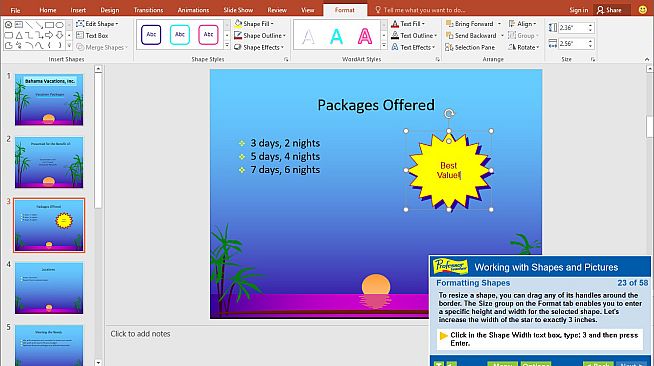
Task: Pick the Right Brace shape
Action: click(60, 45)
